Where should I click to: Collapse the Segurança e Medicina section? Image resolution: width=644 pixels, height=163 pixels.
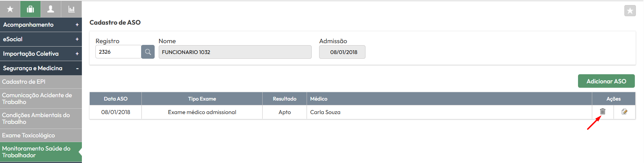41,68
